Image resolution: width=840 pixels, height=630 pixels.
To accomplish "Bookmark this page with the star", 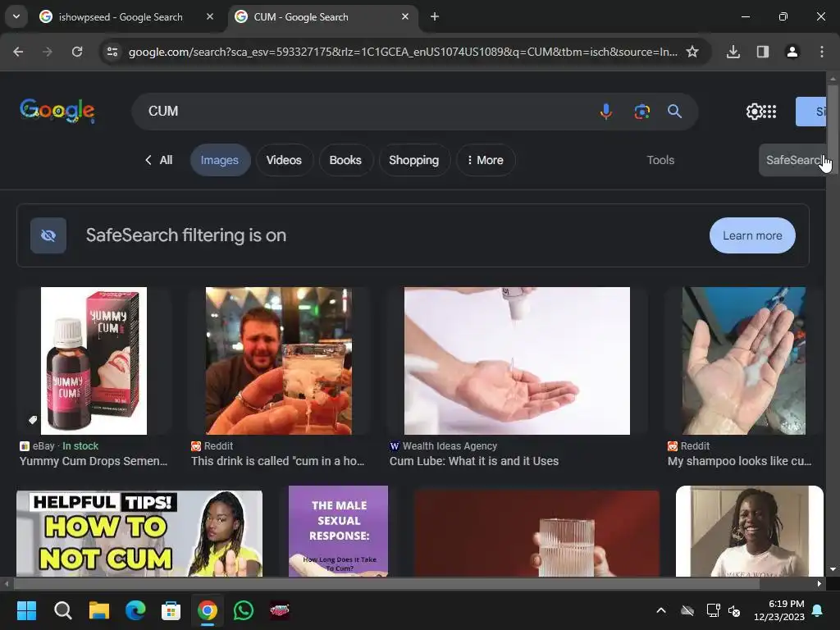I will pyautogui.click(x=692, y=52).
